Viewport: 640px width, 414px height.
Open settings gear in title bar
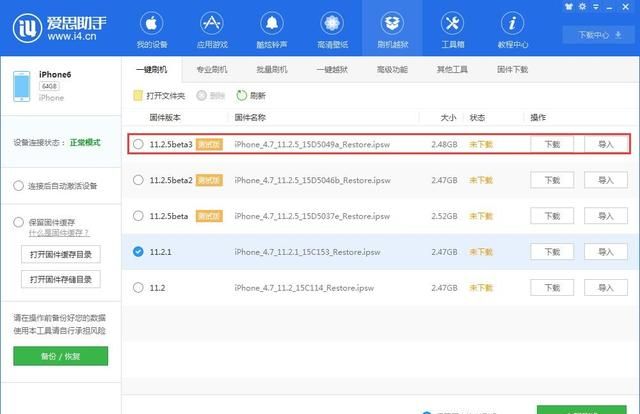tap(582, 7)
